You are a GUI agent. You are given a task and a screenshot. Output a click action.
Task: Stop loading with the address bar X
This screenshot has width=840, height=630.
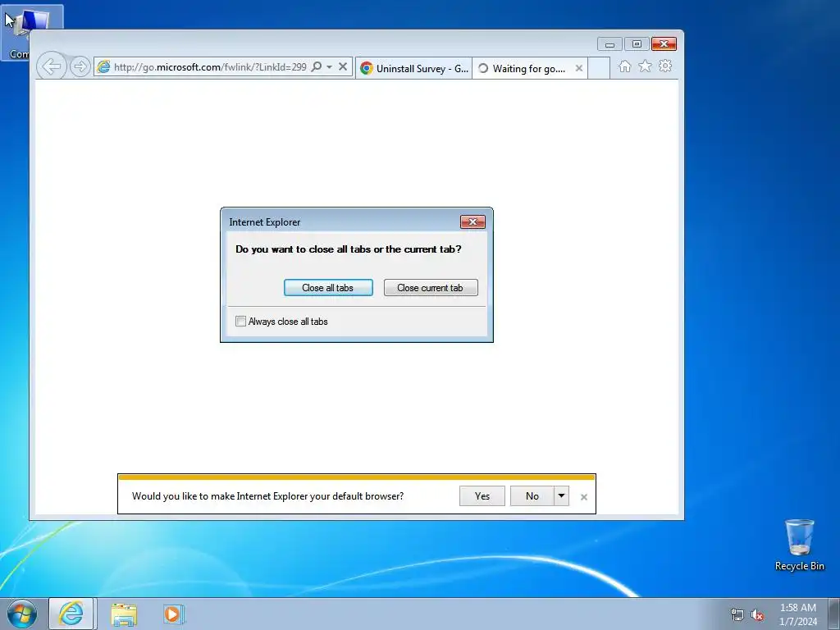click(x=343, y=67)
